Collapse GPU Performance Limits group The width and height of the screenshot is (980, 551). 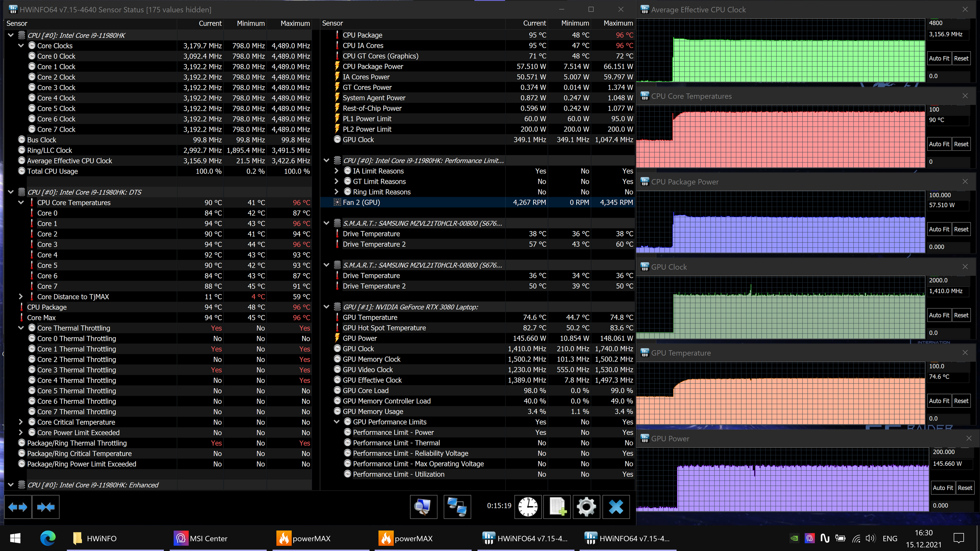336,422
